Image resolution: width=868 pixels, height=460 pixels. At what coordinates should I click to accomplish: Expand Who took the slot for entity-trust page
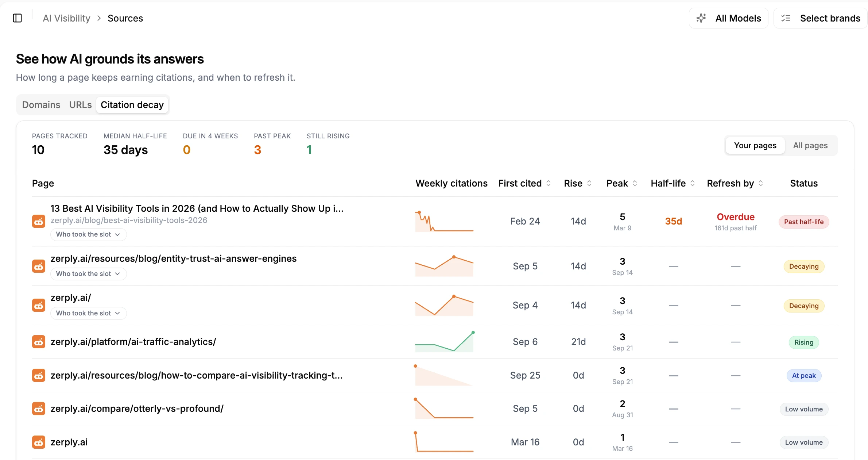tap(88, 274)
